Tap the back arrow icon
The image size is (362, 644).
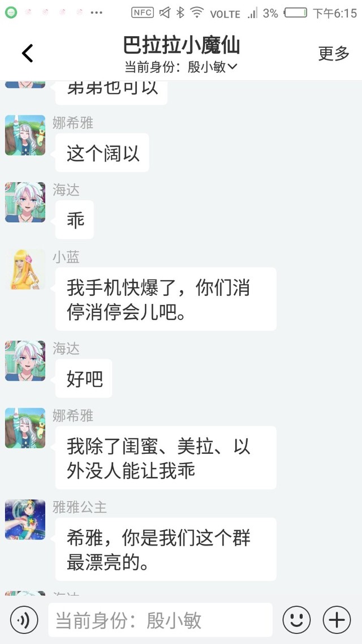pos(28,53)
